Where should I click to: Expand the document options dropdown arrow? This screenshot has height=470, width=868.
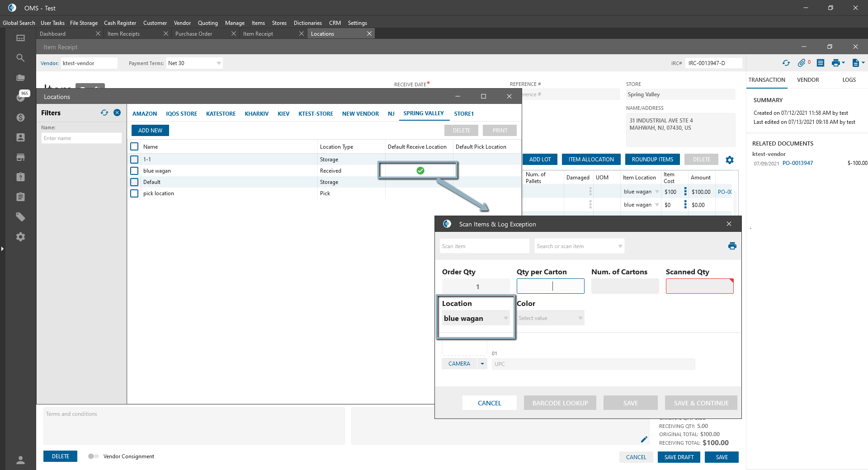(863, 63)
